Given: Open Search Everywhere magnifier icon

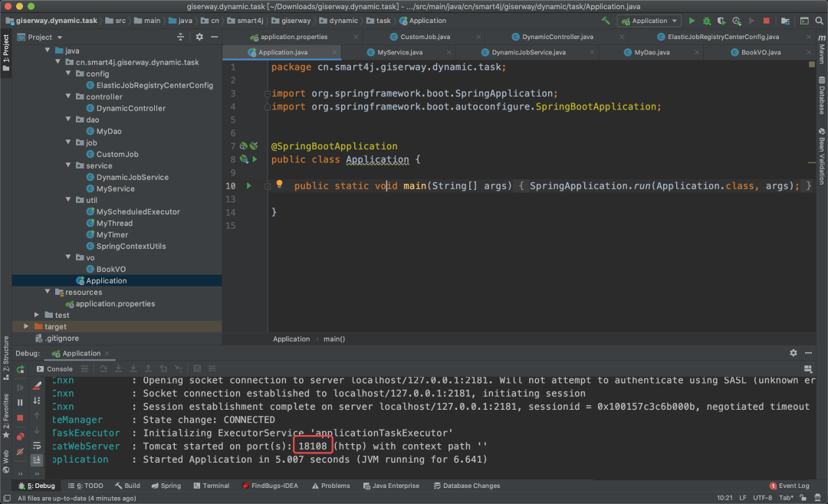Looking at the screenshot, I should click(819, 21).
